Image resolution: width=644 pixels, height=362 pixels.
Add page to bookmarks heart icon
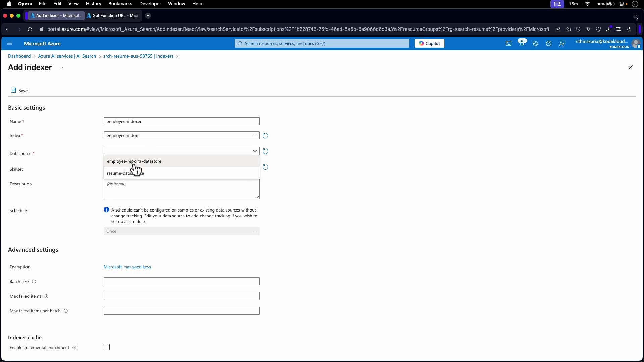tap(598, 29)
